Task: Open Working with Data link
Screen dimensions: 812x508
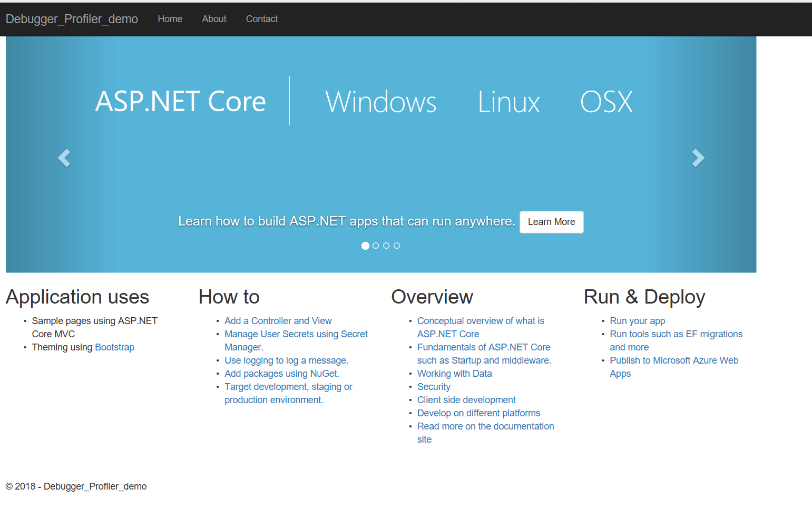Action: tap(454, 374)
